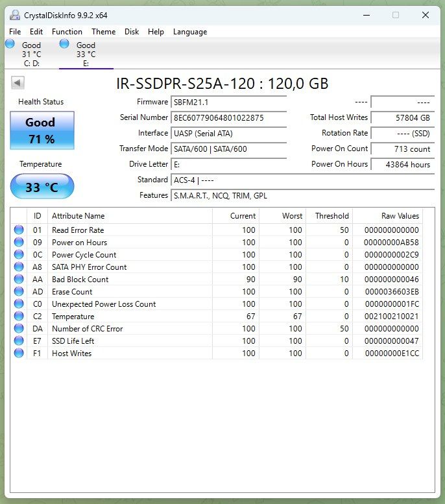The width and height of the screenshot is (445, 504).
Task: Click Bad Block Count current value 90
Action: click(x=251, y=280)
